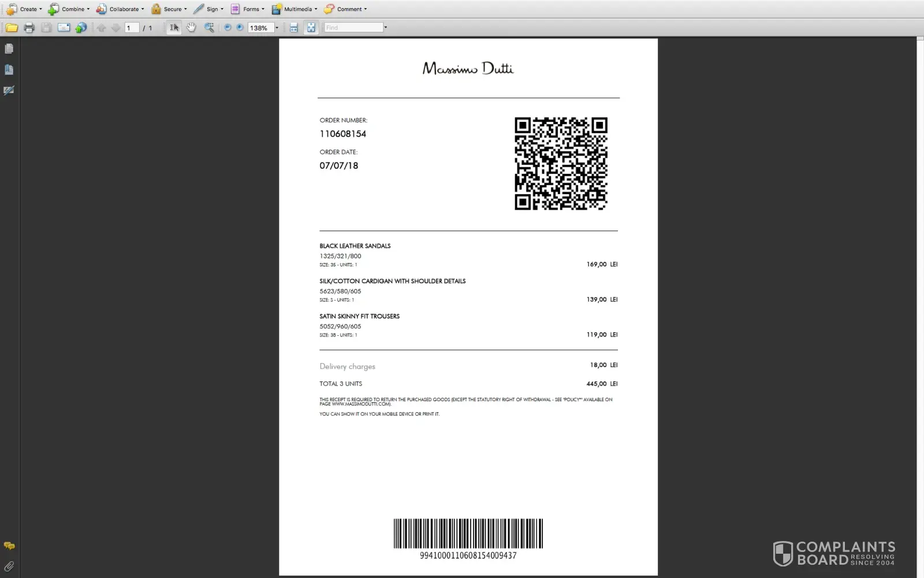This screenshot has height=578, width=924.
Task: Zoom out with the minus button
Action: pos(228,28)
